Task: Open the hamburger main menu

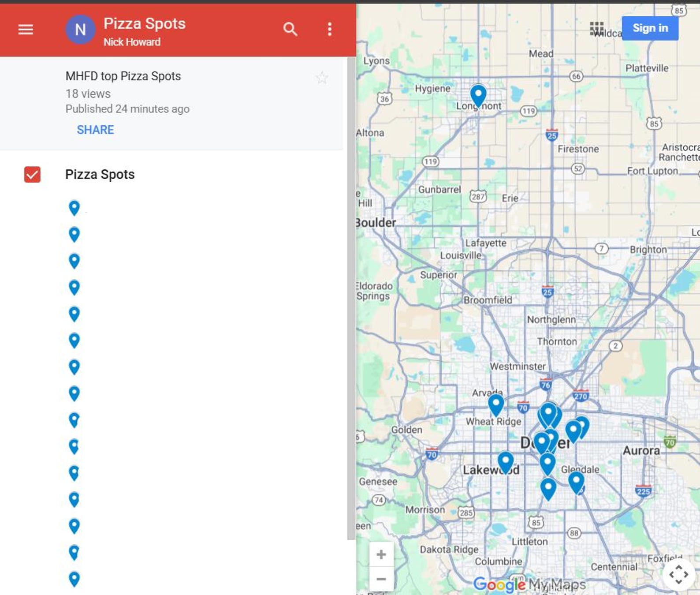Action: tap(26, 30)
